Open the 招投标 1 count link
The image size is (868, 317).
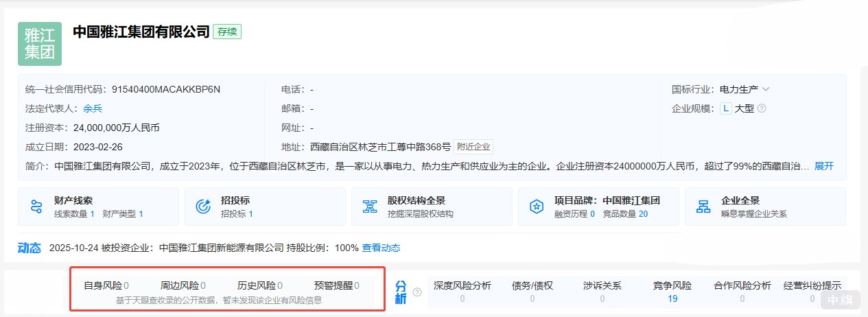(237, 214)
